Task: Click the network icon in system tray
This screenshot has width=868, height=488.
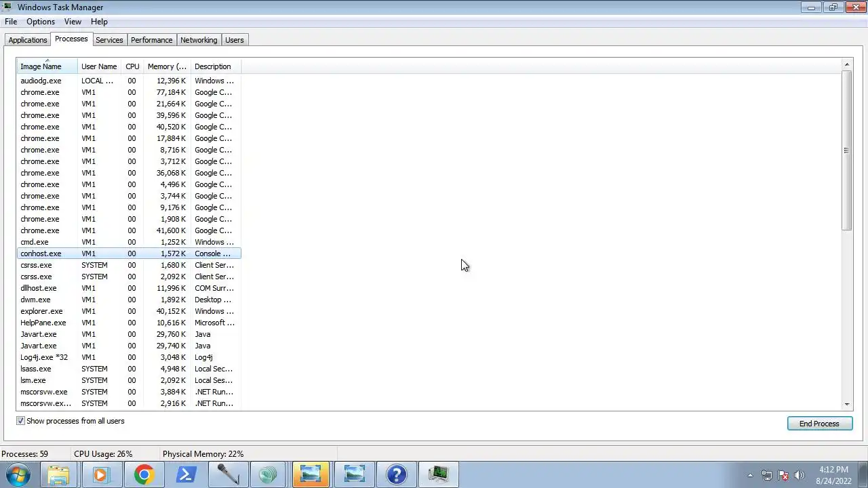Action: pyautogui.click(x=766, y=475)
